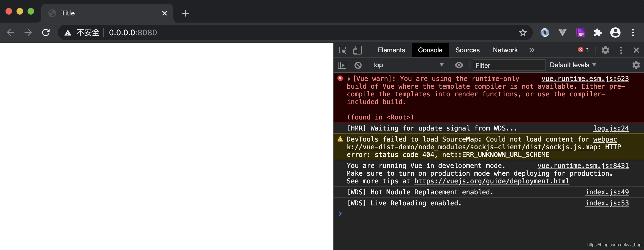Select the Hot Module Replacement enabled message

tap(420, 192)
